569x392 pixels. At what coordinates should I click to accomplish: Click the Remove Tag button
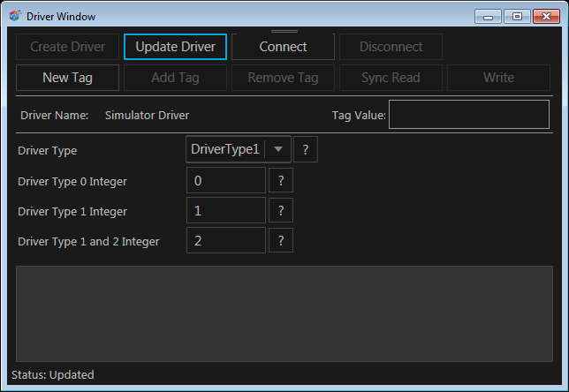(x=283, y=78)
